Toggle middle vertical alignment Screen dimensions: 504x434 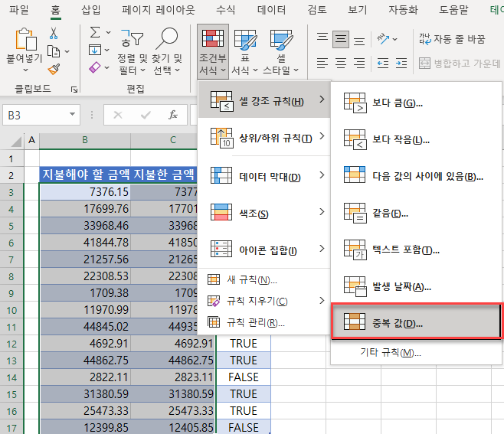tap(341, 40)
